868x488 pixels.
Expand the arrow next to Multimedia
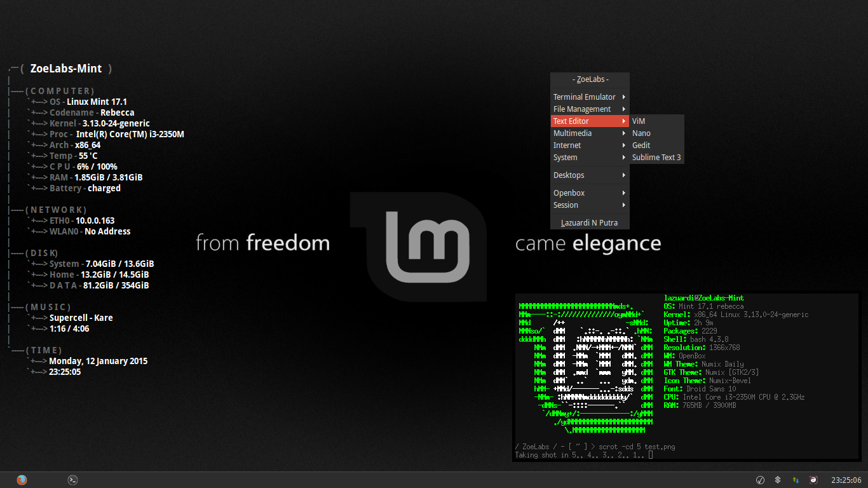click(x=624, y=133)
